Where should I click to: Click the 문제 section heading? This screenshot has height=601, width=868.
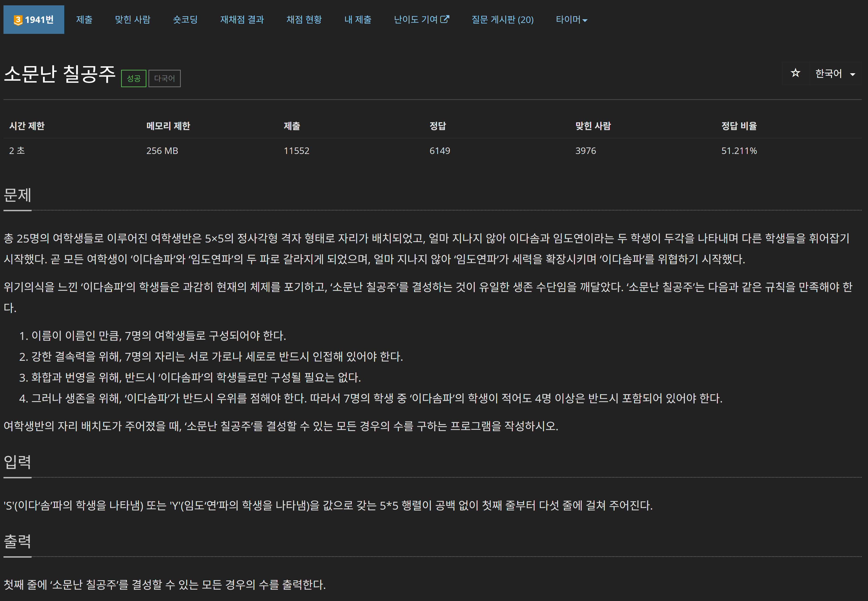click(x=17, y=195)
